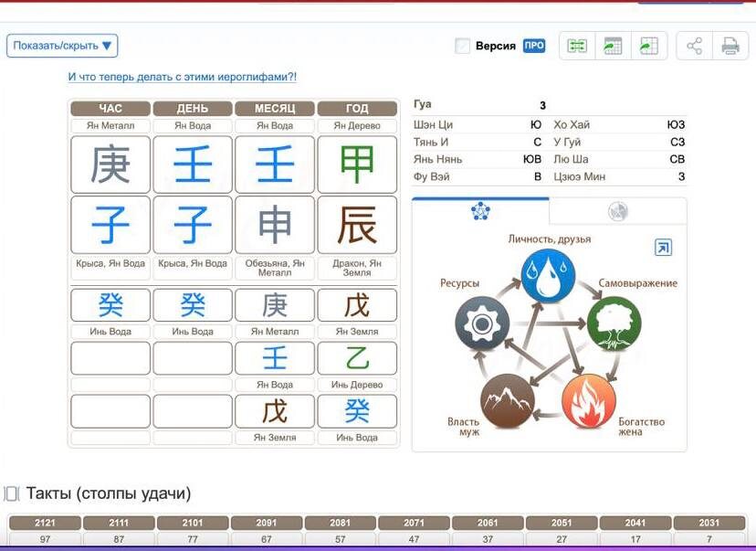This screenshot has height=551, width=756.
Task: Click hidden stem 壬 Ян Вода in month column
Action: point(275,358)
